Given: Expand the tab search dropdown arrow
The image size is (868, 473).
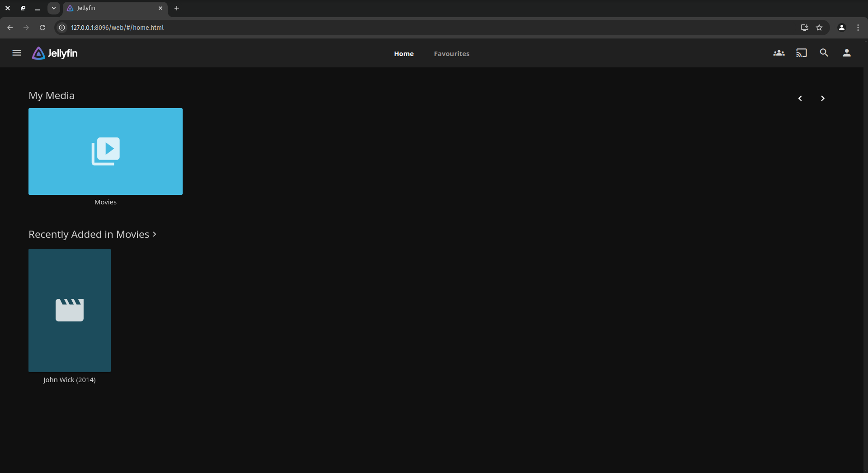Looking at the screenshot, I should coord(53,8).
